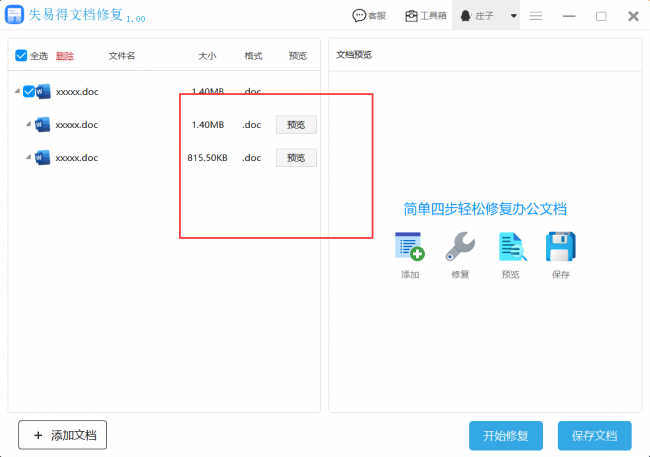Click Word icon of 1.40MB child row

[42, 124]
